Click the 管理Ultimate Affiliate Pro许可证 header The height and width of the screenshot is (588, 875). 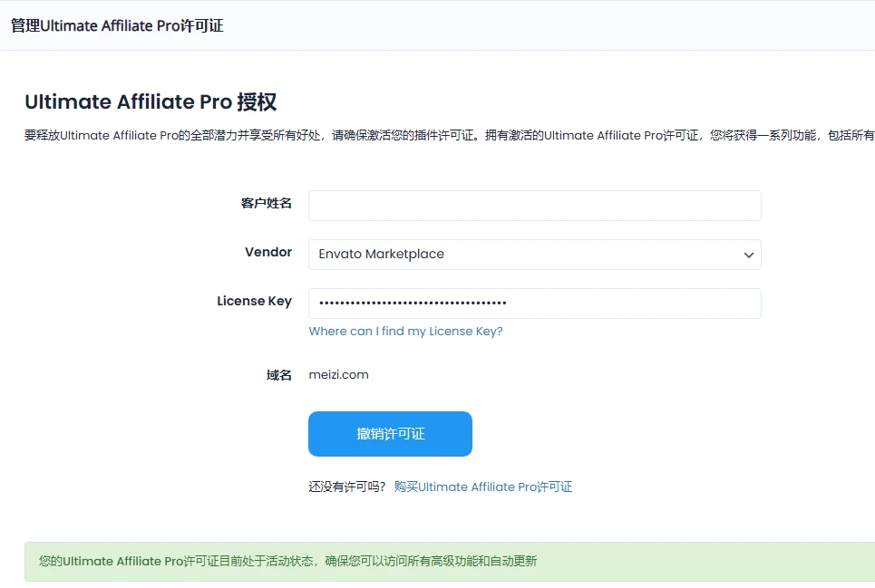pyautogui.click(x=117, y=25)
